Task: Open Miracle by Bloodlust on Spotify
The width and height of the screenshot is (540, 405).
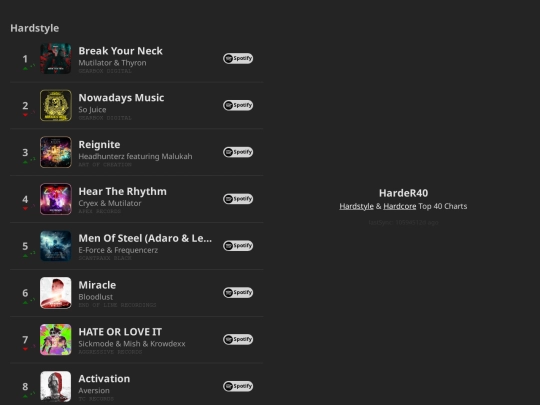Action: pos(238,292)
